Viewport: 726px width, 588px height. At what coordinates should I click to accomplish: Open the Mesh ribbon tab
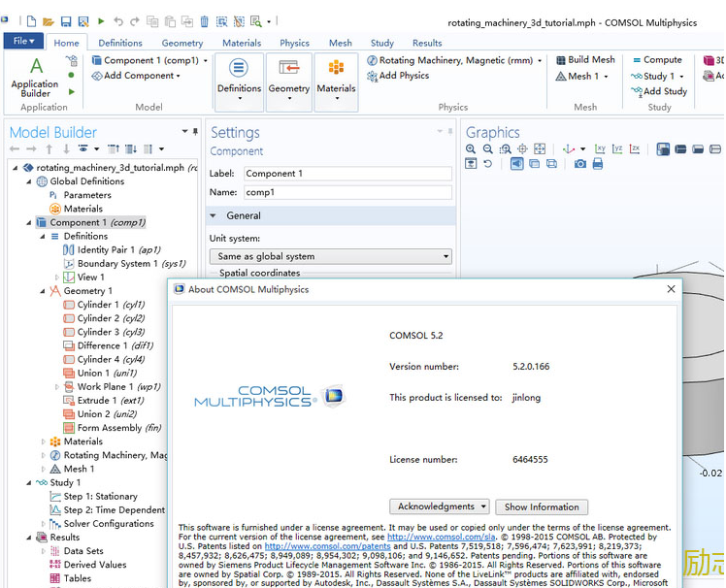coord(341,43)
